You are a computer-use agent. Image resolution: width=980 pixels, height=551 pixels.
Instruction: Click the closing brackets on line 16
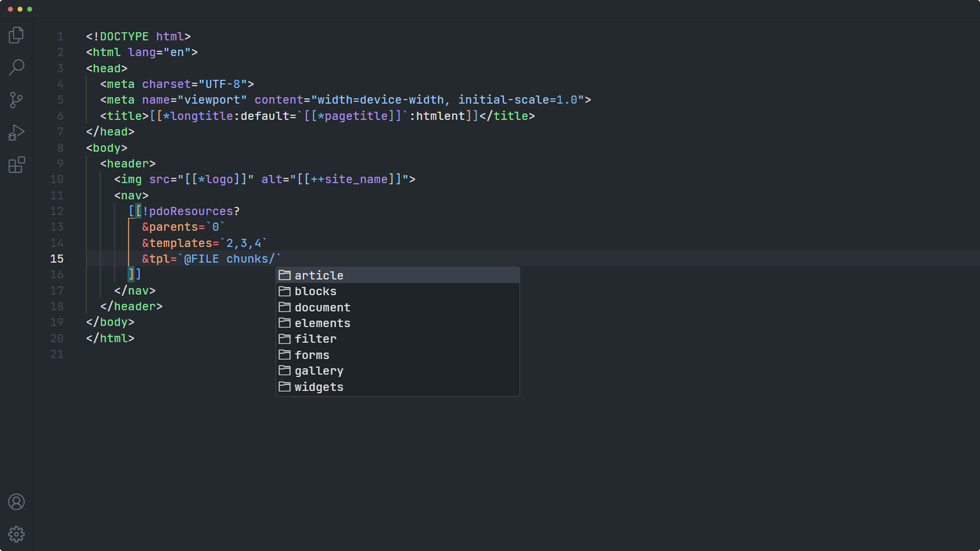135,274
